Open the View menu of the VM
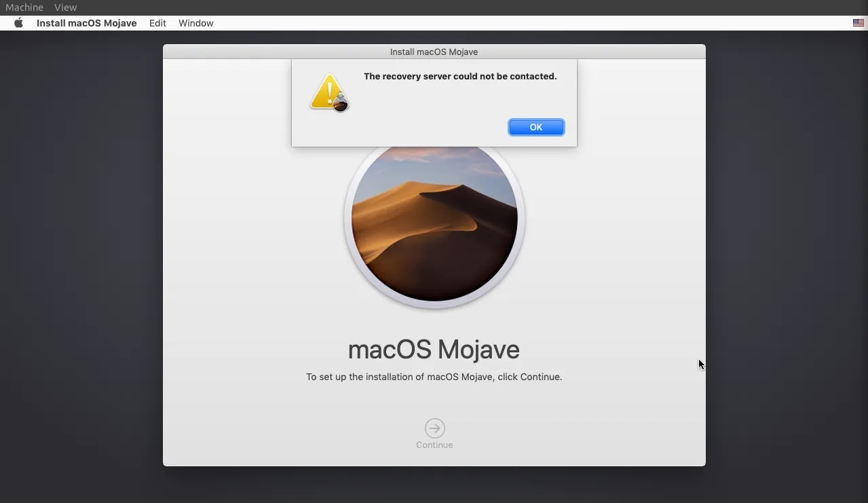 pyautogui.click(x=66, y=7)
